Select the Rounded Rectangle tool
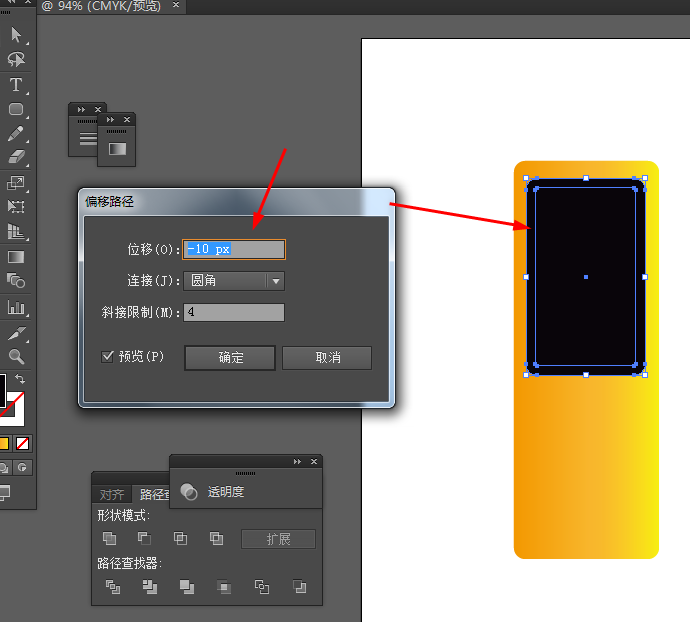This screenshot has height=622, width=690. pos(16,109)
